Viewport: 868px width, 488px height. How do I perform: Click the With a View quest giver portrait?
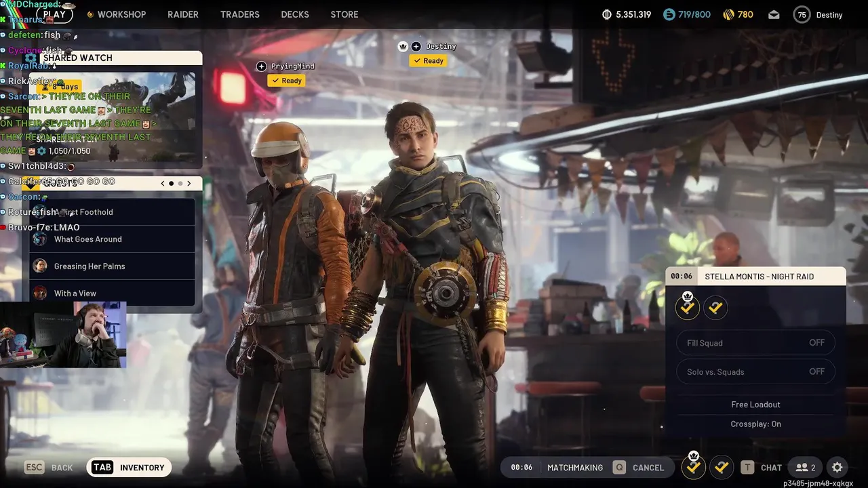click(41, 293)
